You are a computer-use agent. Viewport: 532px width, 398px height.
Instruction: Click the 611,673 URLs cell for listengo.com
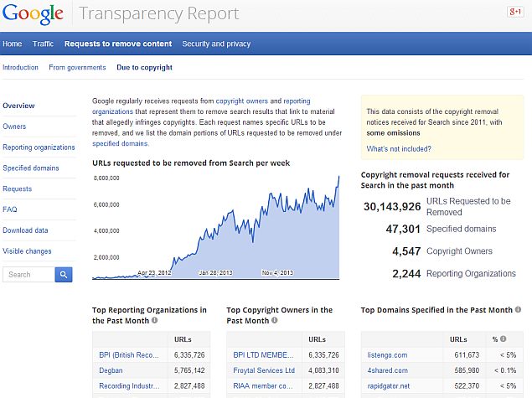(467, 355)
